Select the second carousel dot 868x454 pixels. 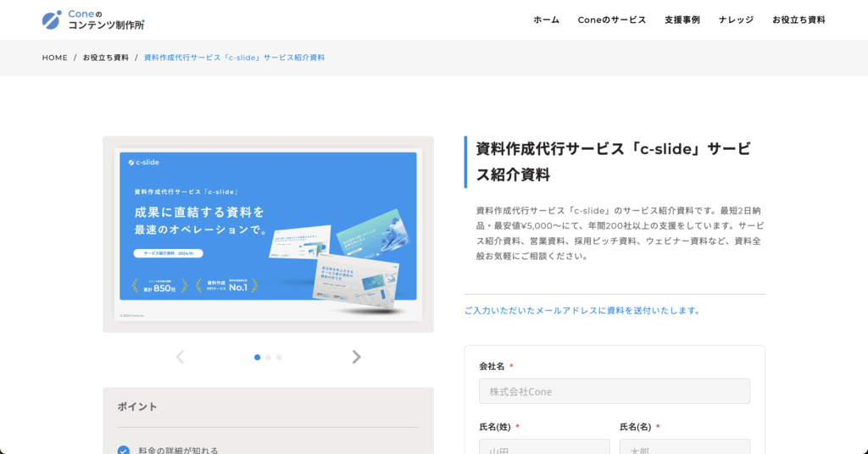point(268,357)
